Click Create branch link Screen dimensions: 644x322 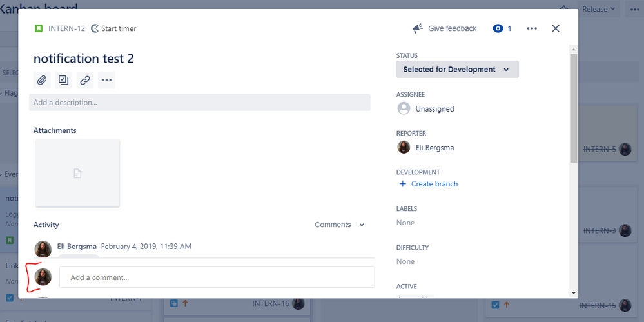[x=434, y=184]
